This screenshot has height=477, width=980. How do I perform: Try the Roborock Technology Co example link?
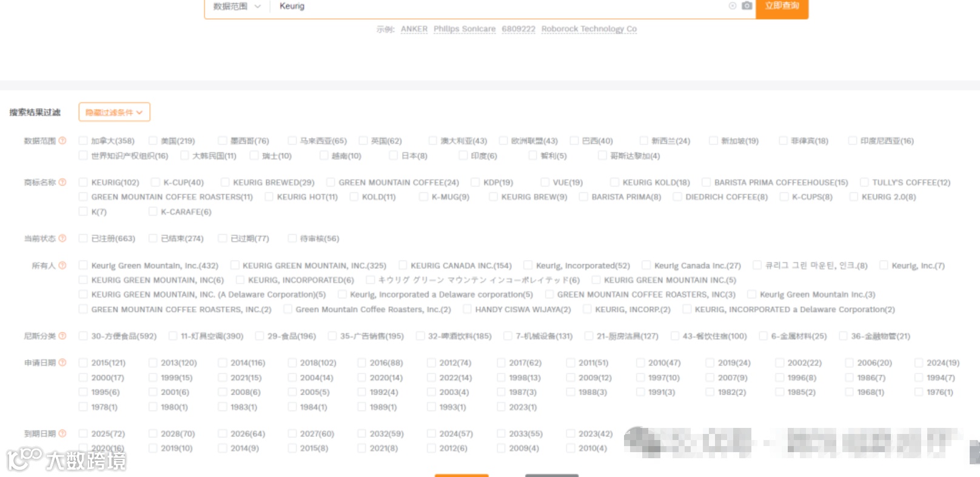click(589, 29)
